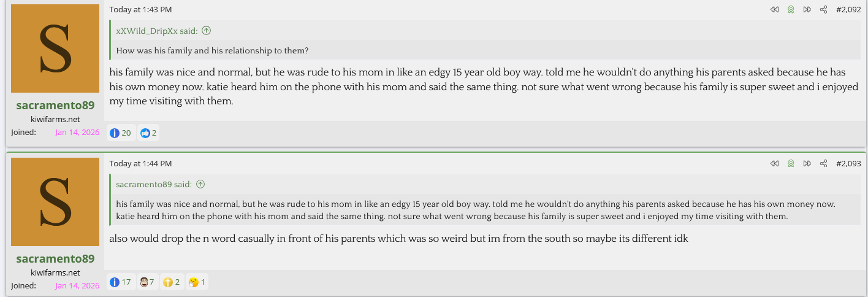Click green award ribbon icon on post #2,092
Viewport: 868px width, 297px height.
[791, 10]
